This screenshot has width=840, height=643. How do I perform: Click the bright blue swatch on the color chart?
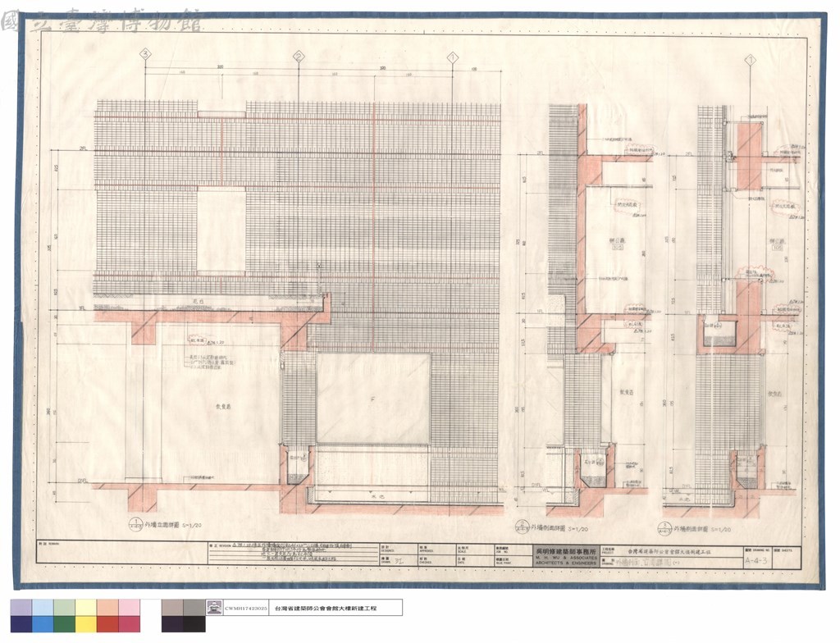pyautogui.click(x=43, y=623)
